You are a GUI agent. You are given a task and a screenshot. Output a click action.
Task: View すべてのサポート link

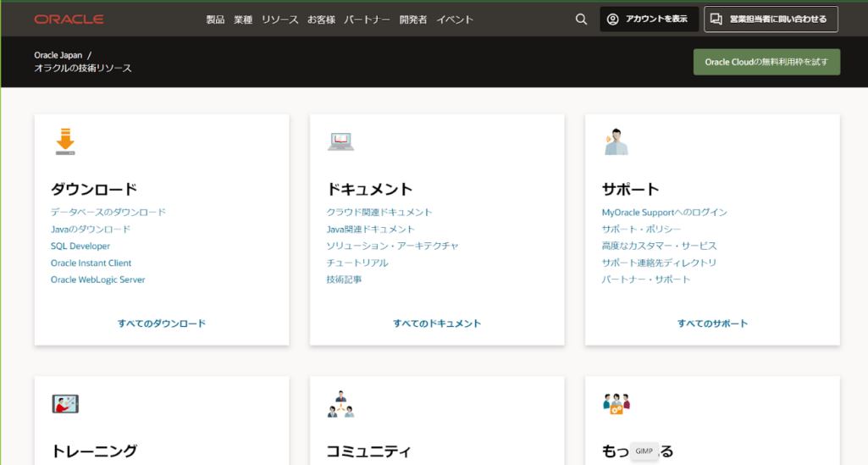tap(712, 324)
